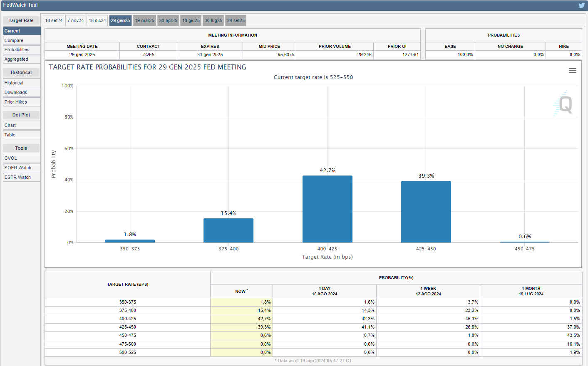Image resolution: width=588 pixels, height=366 pixels.
Task: Show the Dot Plot Chart
Action: [22, 126]
